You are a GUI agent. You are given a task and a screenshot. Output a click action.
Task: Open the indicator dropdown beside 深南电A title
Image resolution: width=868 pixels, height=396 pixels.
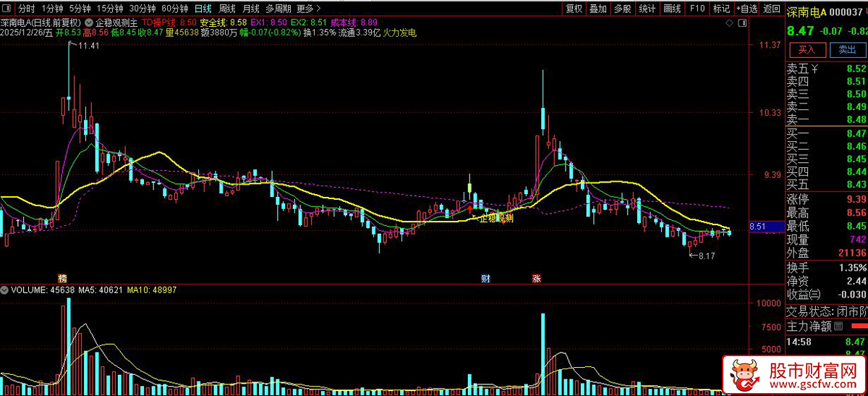(88, 22)
